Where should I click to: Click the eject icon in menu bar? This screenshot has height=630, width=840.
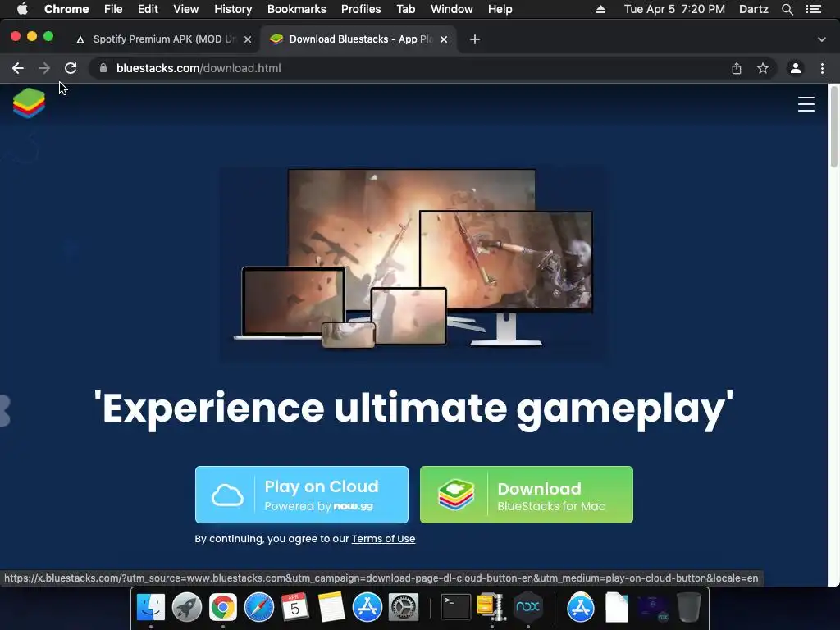[601, 9]
